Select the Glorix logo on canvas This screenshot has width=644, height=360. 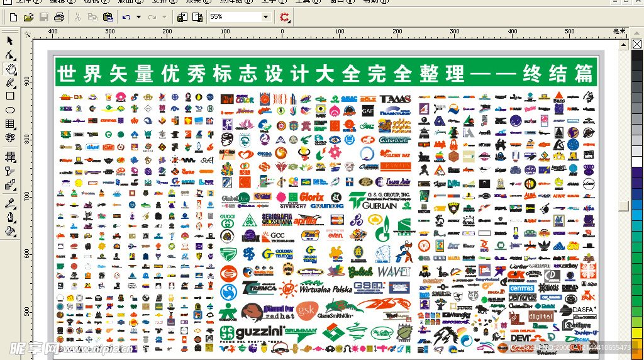312,197
